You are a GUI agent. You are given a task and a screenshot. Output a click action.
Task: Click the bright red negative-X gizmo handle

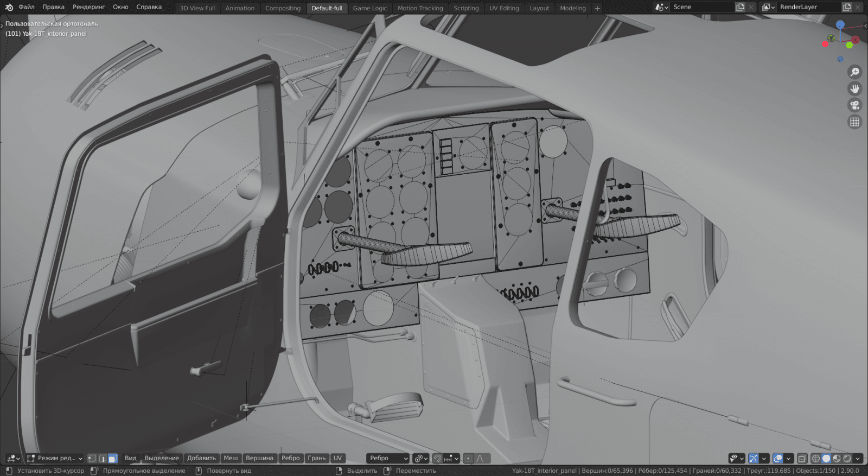[825, 44]
